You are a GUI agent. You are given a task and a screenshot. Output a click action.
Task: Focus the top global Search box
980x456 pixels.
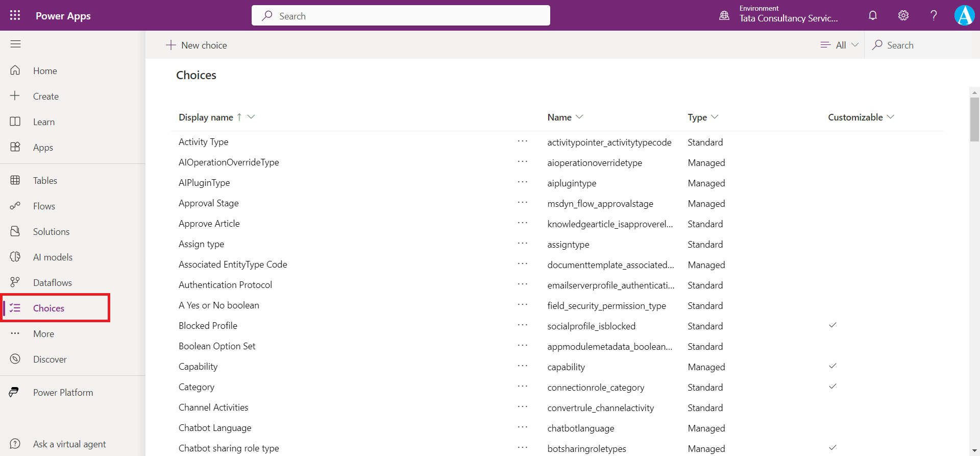tap(401, 16)
